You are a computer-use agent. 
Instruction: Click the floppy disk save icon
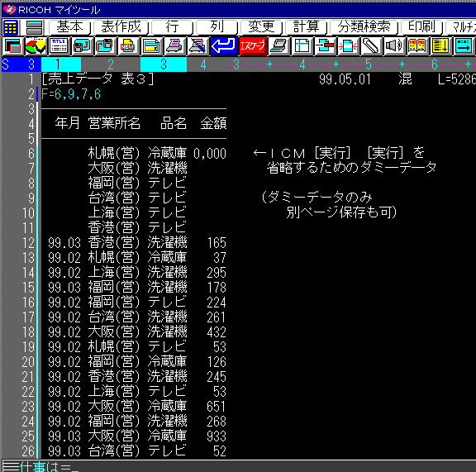coord(81,46)
